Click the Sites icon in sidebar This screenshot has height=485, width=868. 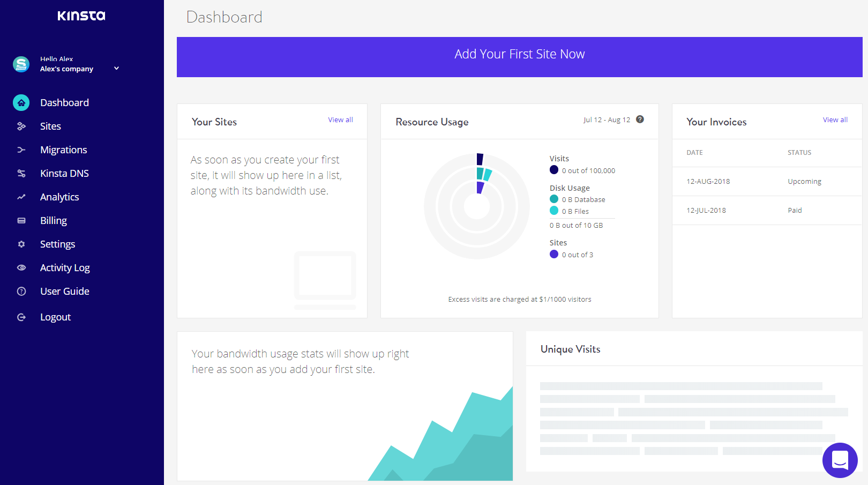point(21,126)
